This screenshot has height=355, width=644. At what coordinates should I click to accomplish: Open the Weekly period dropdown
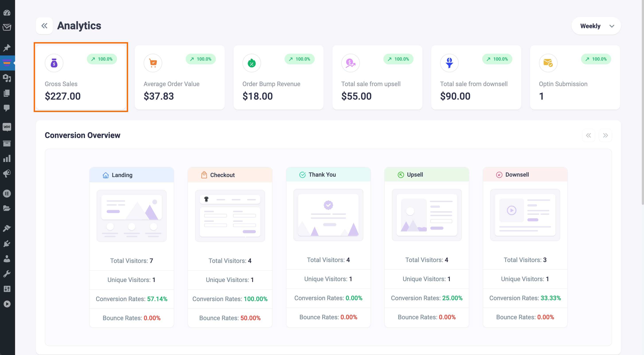pyautogui.click(x=596, y=26)
